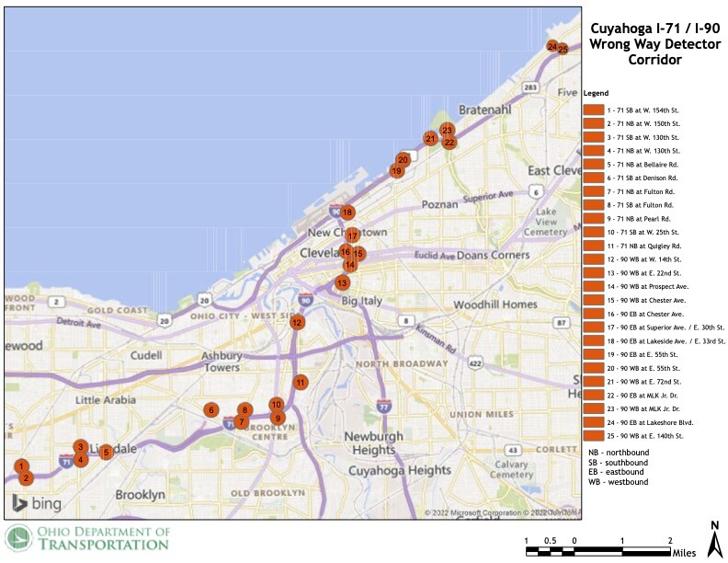This screenshot has width=728, height=563.
Task: Click the north arrow compass icon
Action: click(x=714, y=539)
